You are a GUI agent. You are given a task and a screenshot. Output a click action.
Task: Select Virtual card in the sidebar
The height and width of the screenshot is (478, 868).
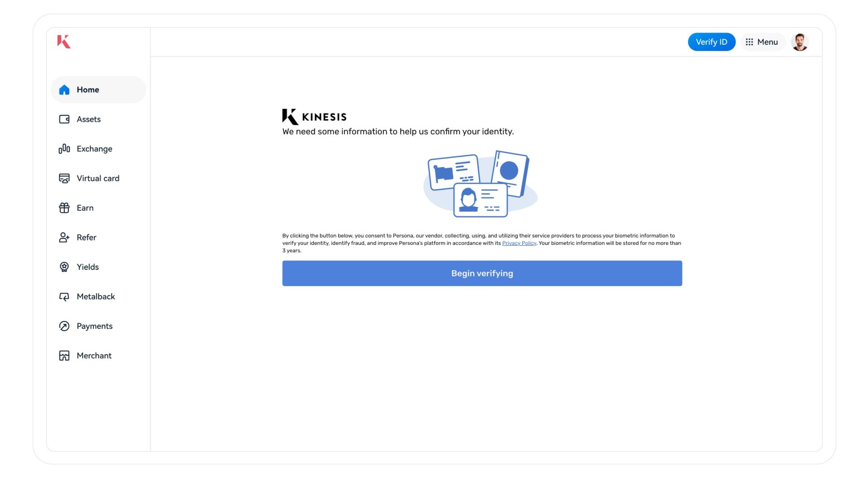(98, 178)
